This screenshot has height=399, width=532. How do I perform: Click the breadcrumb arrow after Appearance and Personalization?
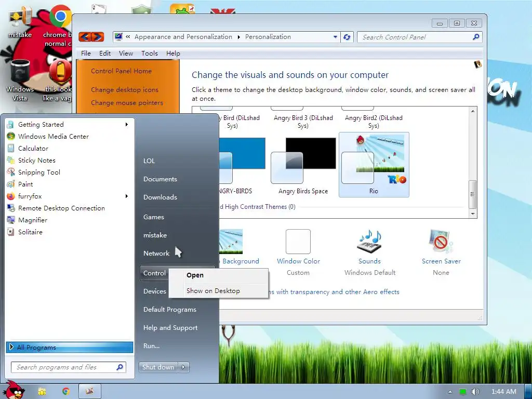click(x=238, y=37)
